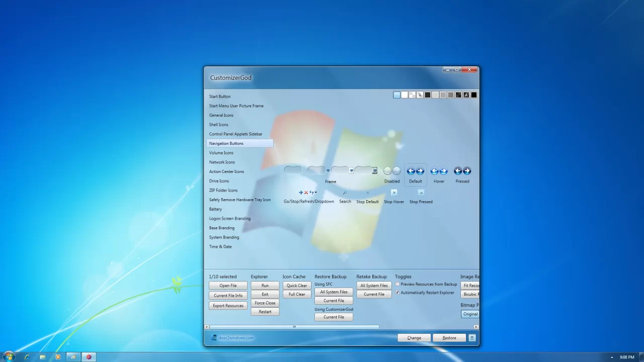Click the Export Resources button
The image size is (644, 362).
click(x=227, y=305)
